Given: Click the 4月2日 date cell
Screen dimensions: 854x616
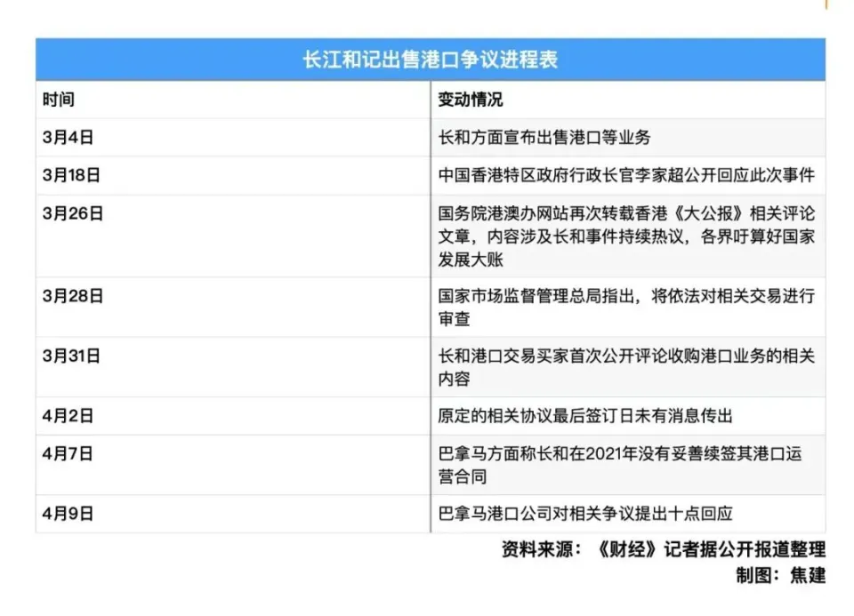Looking at the screenshot, I should [x=68, y=416].
